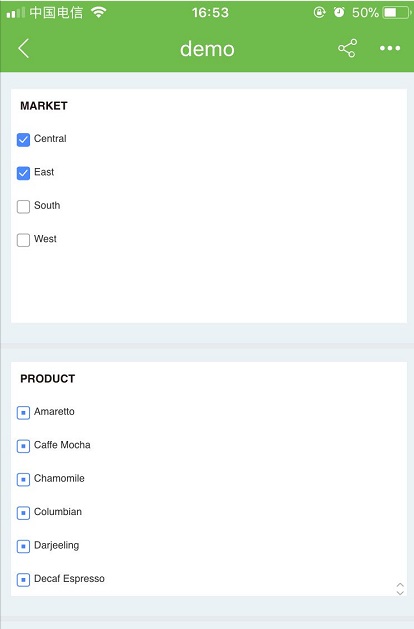The image size is (414, 629).
Task: Select the Darjeeling product label
Action: [x=57, y=545]
